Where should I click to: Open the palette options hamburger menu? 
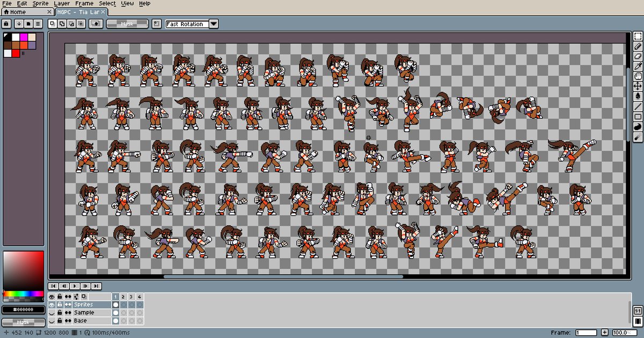39,24
